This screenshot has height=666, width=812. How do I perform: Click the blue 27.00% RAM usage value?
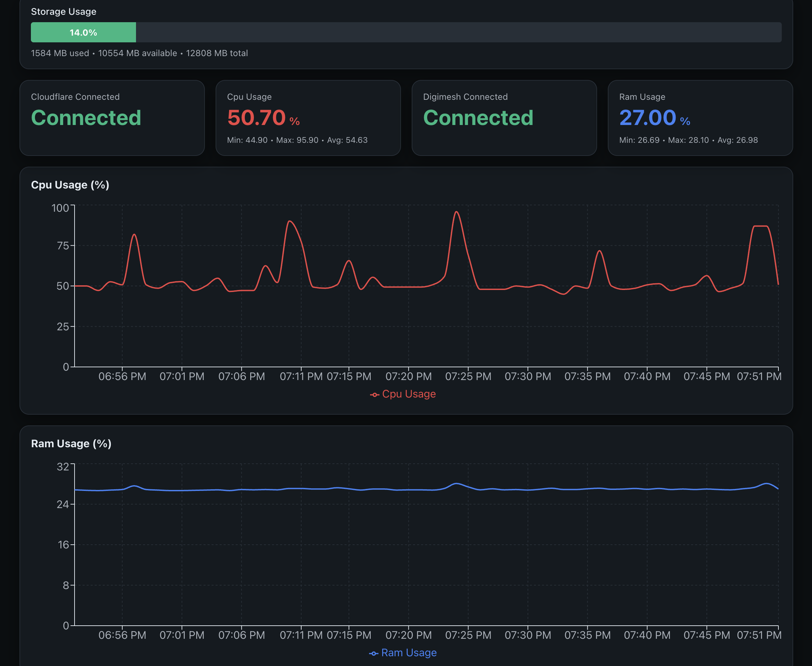point(649,118)
